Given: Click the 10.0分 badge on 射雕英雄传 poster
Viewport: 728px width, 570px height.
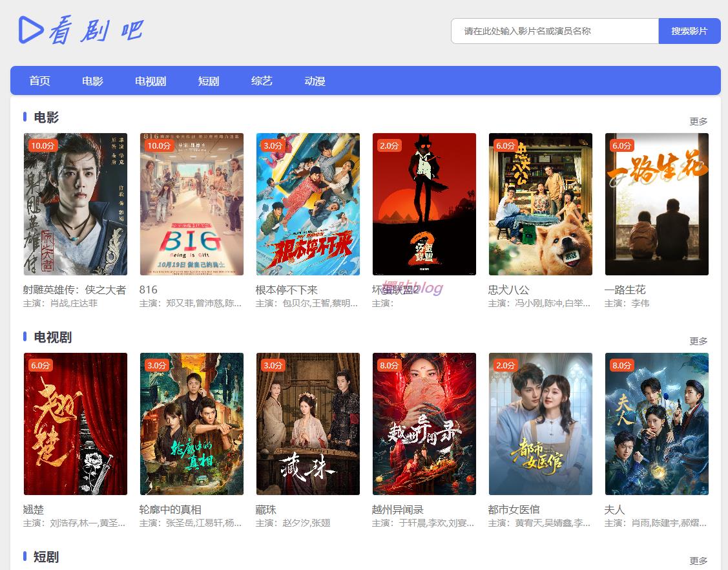Looking at the screenshot, I should tap(43, 145).
